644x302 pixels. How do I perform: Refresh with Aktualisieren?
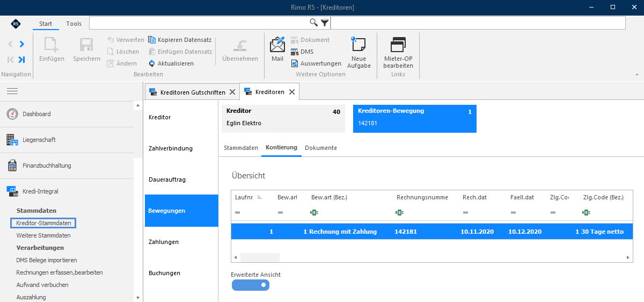pos(171,63)
